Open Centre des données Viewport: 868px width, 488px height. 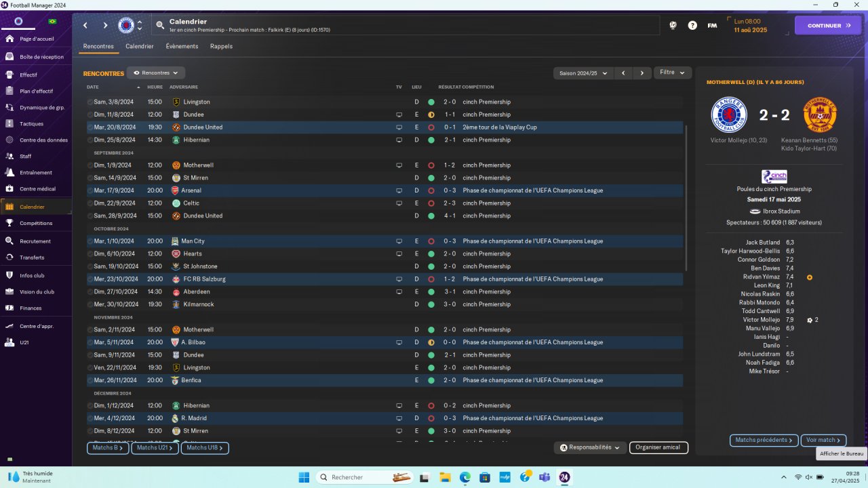click(x=43, y=140)
